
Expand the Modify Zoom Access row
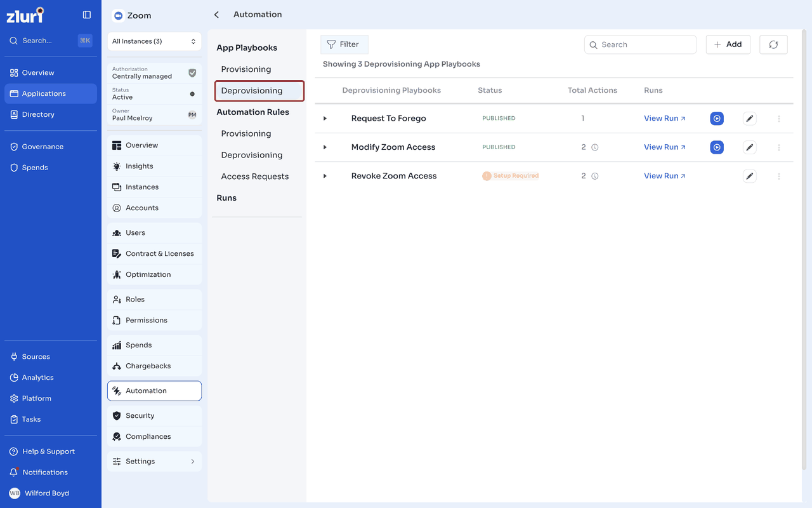click(325, 147)
